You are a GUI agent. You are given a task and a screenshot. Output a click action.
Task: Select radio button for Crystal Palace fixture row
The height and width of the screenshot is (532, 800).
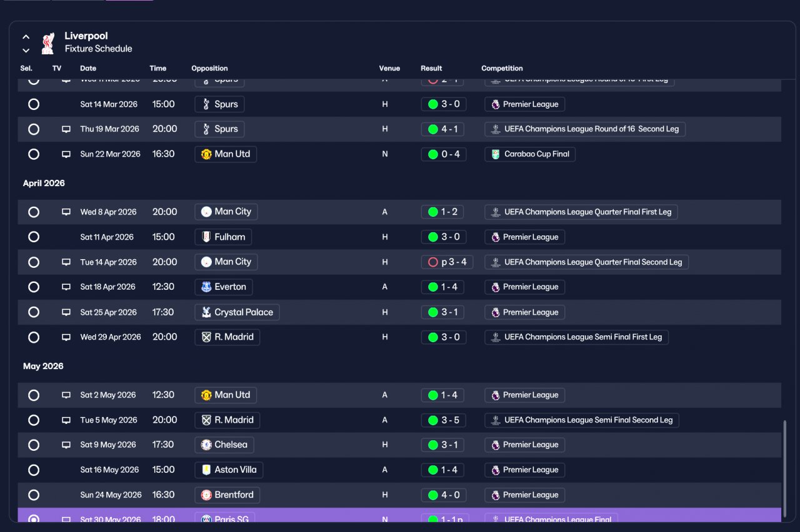pos(34,312)
